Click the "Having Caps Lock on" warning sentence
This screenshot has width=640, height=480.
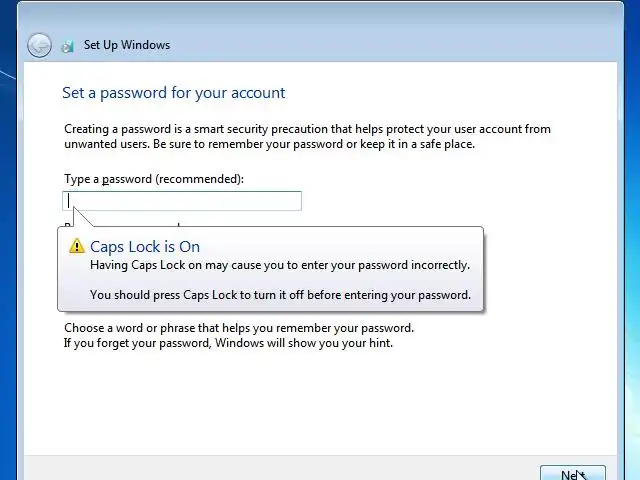tap(279, 265)
